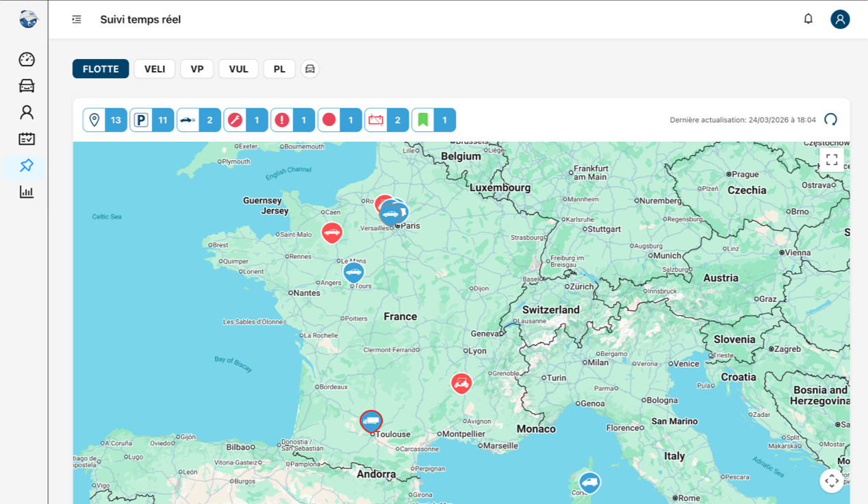Refresh the map with the reload spinner icon
This screenshot has height=504, width=868.
pyautogui.click(x=831, y=120)
